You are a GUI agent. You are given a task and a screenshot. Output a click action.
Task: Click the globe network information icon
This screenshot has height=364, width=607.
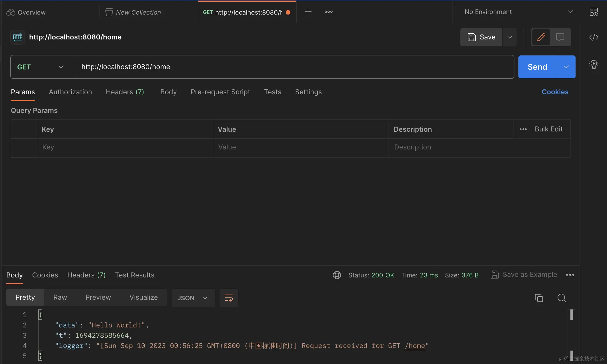point(337,275)
